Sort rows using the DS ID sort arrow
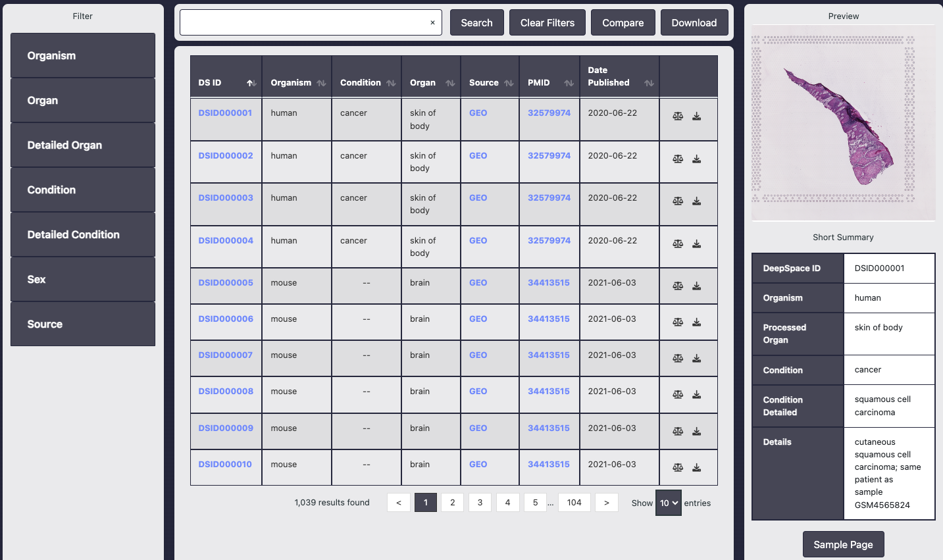The width and height of the screenshot is (943, 560). pyautogui.click(x=250, y=84)
